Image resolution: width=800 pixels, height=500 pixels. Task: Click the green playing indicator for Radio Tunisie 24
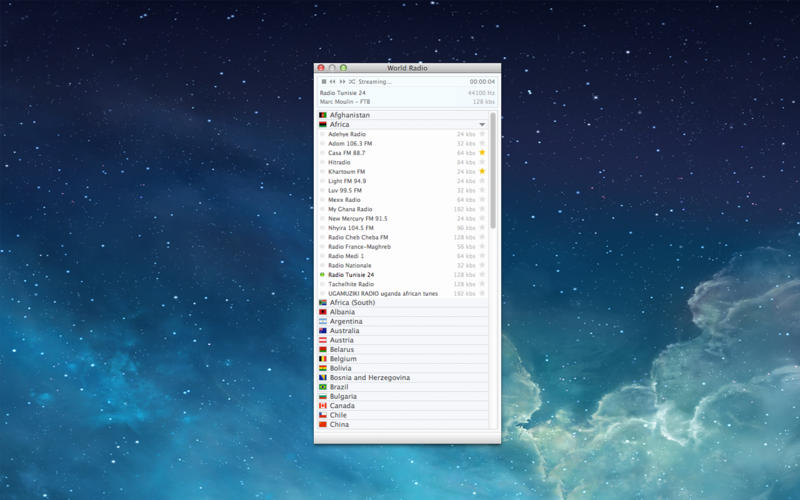(322, 275)
